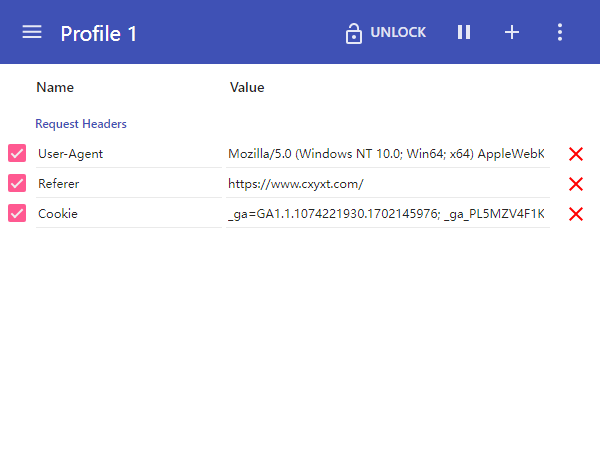Click the Request Headers section label
The width and height of the screenshot is (600, 464).
click(81, 124)
